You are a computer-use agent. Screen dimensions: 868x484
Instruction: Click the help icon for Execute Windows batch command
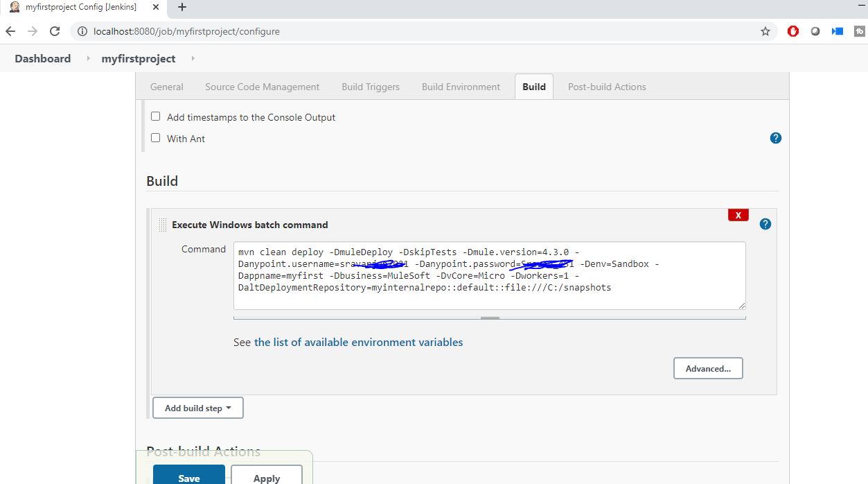(765, 224)
